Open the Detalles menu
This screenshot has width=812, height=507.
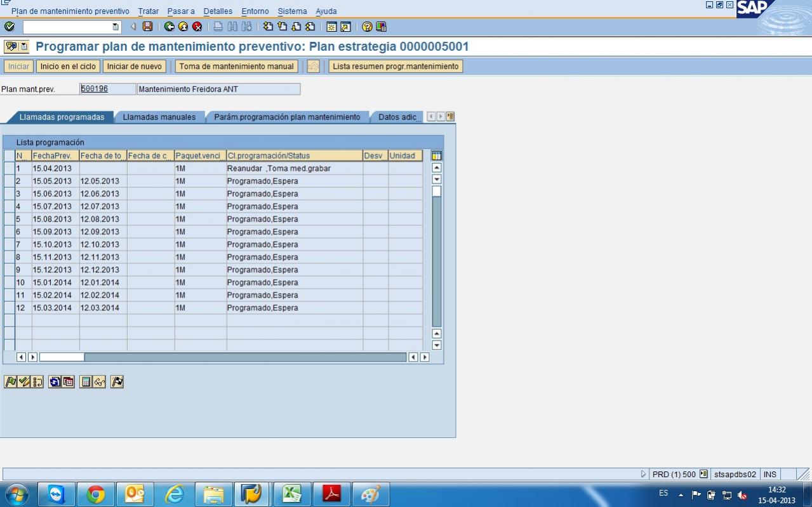[218, 11]
